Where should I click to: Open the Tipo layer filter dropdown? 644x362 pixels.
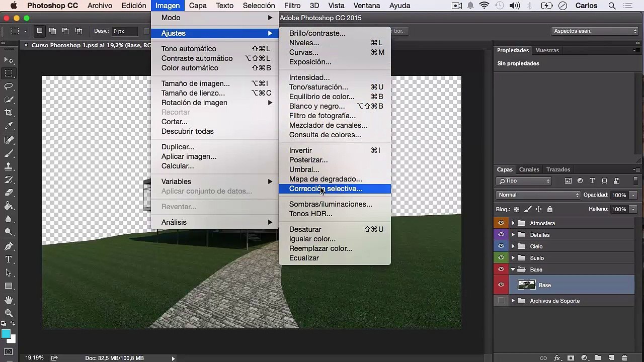pos(524,181)
